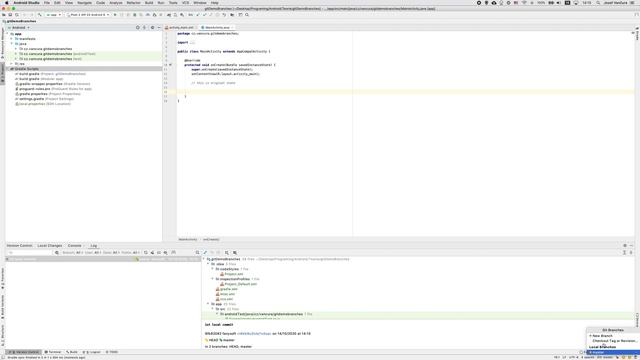Click the collapse all icon in Project panel
The width and height of the screenshot is (640, 360).
coord(144,27)
